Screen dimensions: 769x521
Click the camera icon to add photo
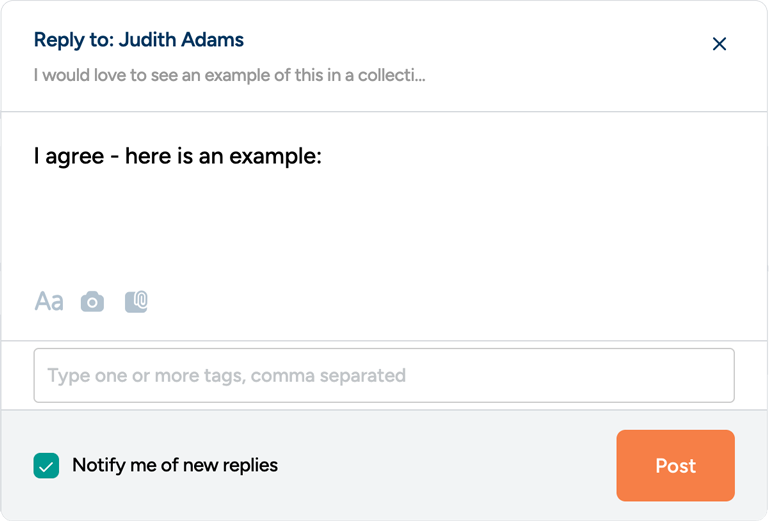click(x=92, y=301)
